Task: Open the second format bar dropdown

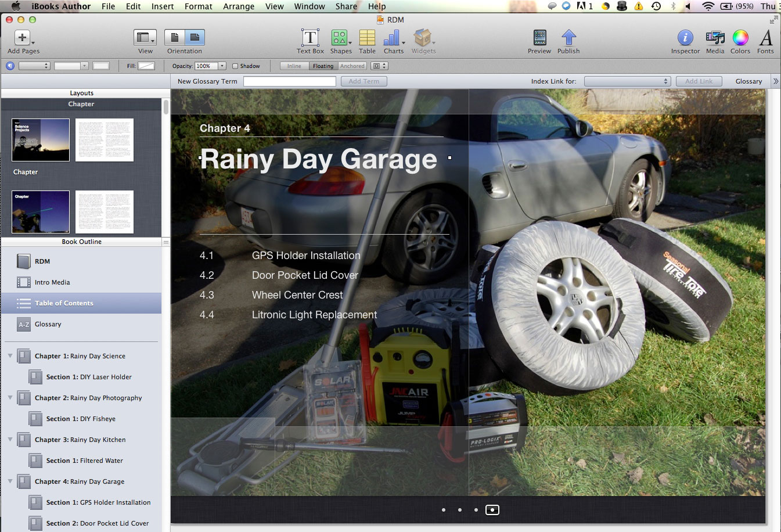Action: click(71, 66)
